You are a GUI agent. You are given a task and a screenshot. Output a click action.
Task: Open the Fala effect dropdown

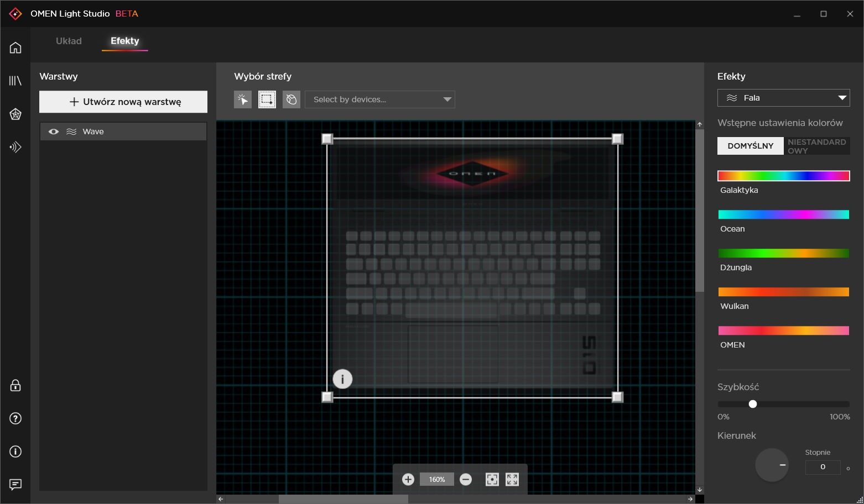click(784, 98)
